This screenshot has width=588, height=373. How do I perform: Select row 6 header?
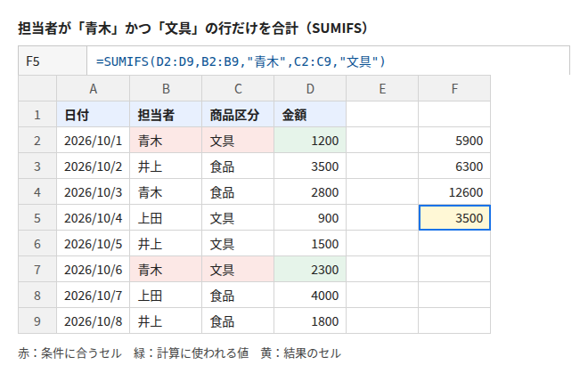pyautogui.click(x=37, y=244)
